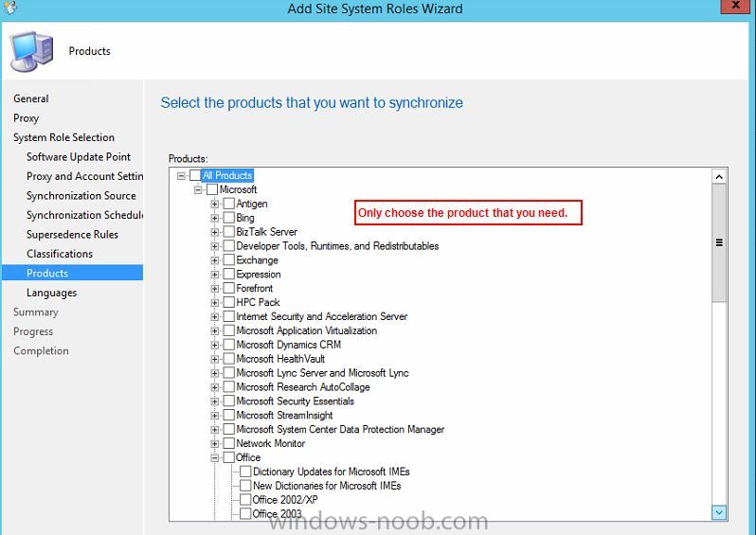Image resolution: width=756 pixels, height=535 pixels.
Task: Click the Products computer icon in header
Action: tap(31, 51)
